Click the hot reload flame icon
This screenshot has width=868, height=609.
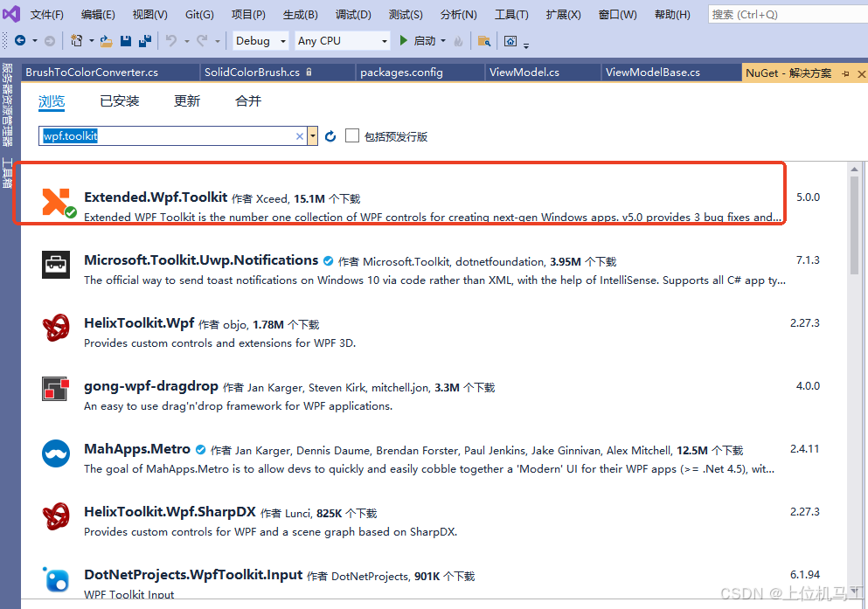[x=458, y=41]
